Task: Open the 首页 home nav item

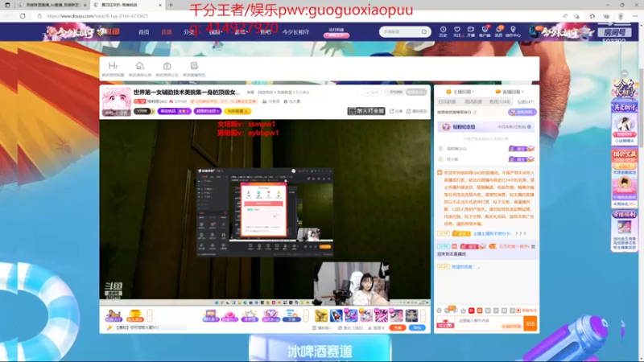Action: pyautogui.click(x=144, y=32)
